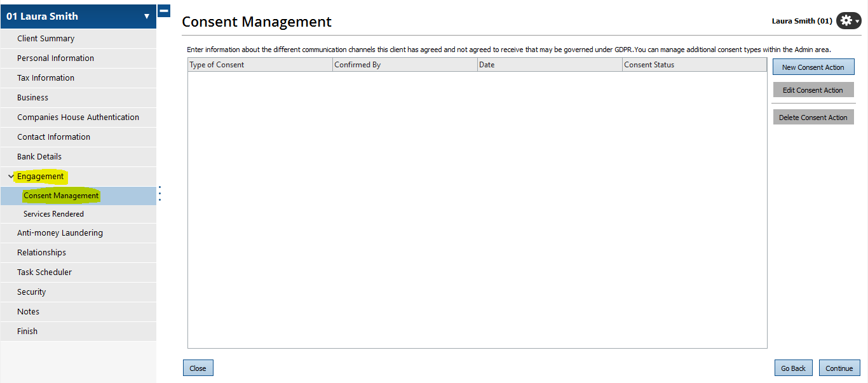
Task: Collapse the Engagement section chevron
Action: [11, 177]
